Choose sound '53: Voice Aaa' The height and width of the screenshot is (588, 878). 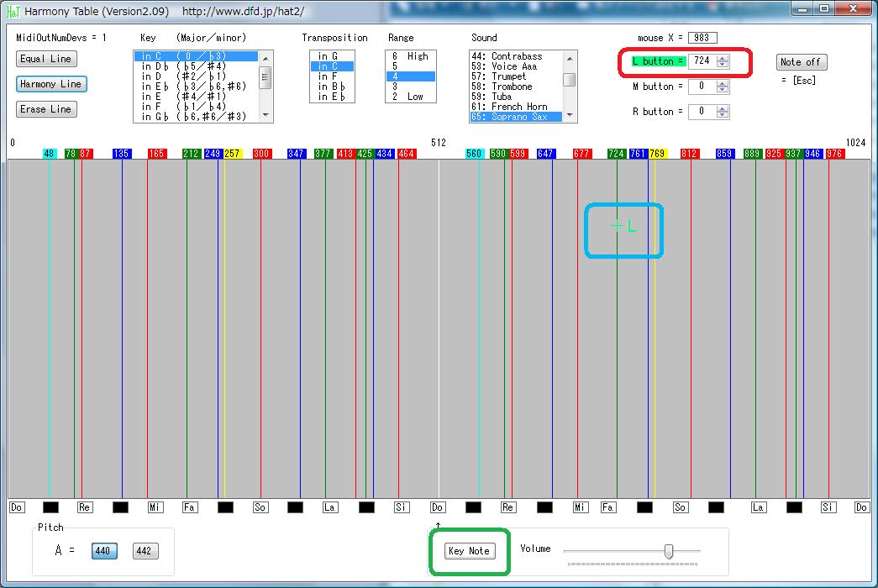516,66
